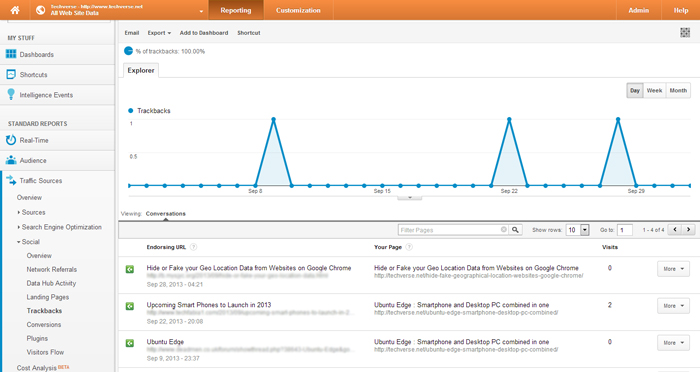The width and height of the screenshot is (700, 372).
Task: Go to the Home icon
Action: [x=15, y=10]
